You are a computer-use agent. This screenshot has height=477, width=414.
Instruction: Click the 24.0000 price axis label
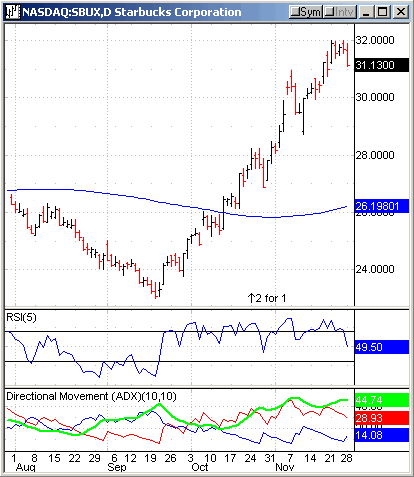click(x=375, y=269)
